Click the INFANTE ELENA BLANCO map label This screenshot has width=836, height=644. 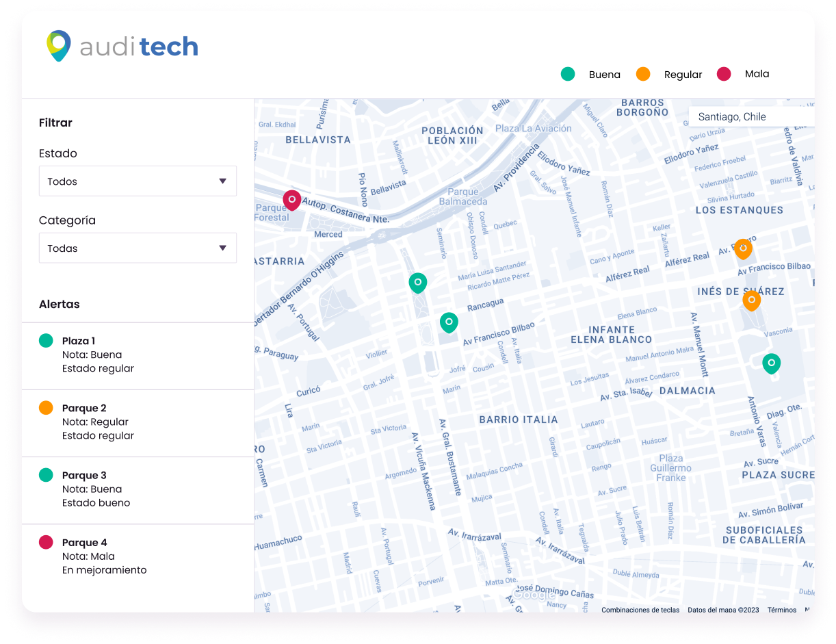(x=612, y=335)
